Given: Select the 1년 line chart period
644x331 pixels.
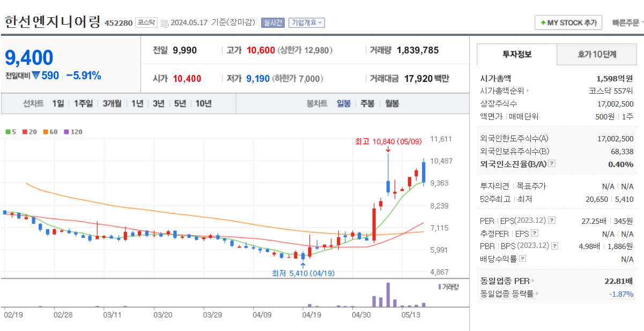Looking at the screenshot, I should [137, 104].
